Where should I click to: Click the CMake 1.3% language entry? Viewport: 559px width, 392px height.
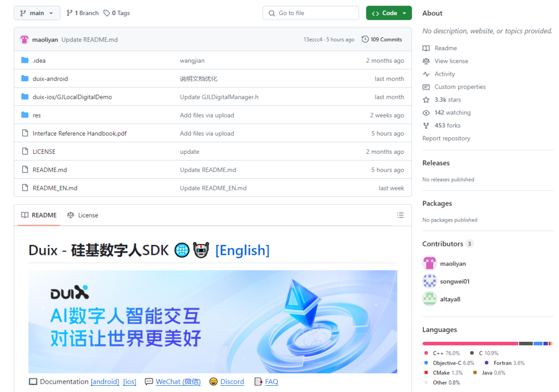tap(444, 373)
